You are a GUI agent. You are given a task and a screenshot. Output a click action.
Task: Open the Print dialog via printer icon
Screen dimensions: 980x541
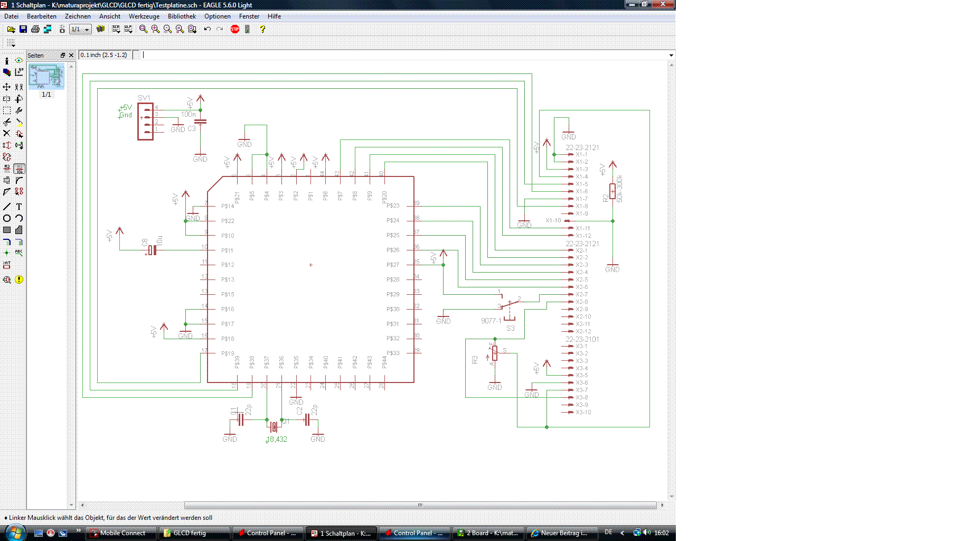[35, 29]
